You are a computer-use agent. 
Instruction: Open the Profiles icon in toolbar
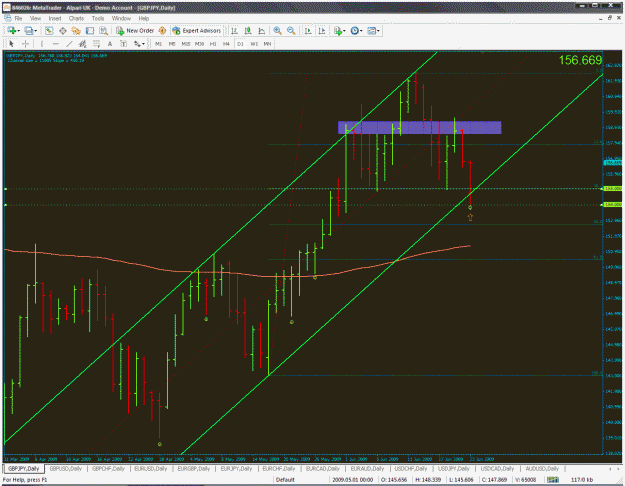(28, 31)
